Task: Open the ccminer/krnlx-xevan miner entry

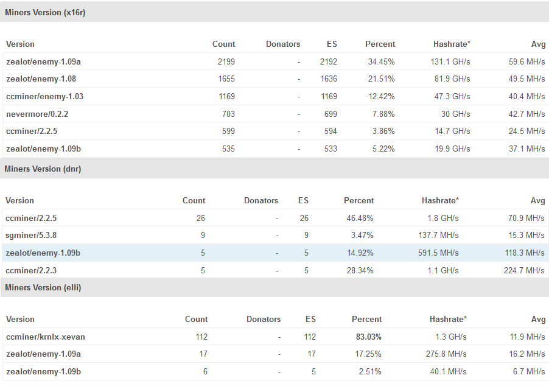Action: tap(46, 337)
